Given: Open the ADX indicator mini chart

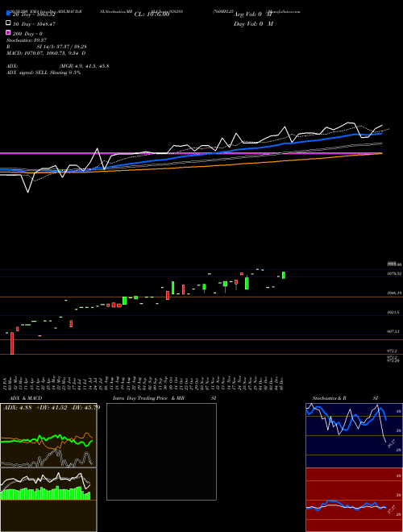Looking at the screenshot, I should tap(48, 435).
